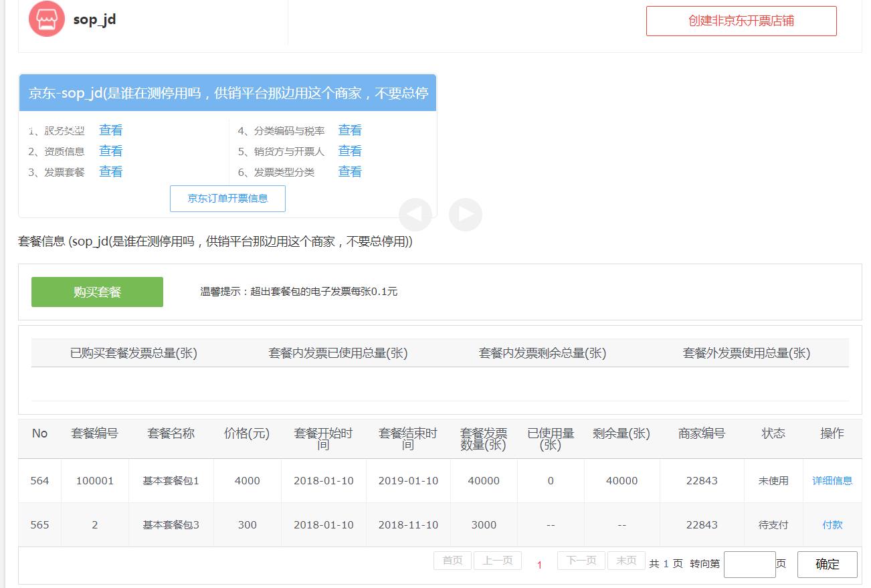Image resolution: width=871 pixels, height=588 pixels.
Task: Click the sop_jd store avatar icon
Action: tap(47, 19)
